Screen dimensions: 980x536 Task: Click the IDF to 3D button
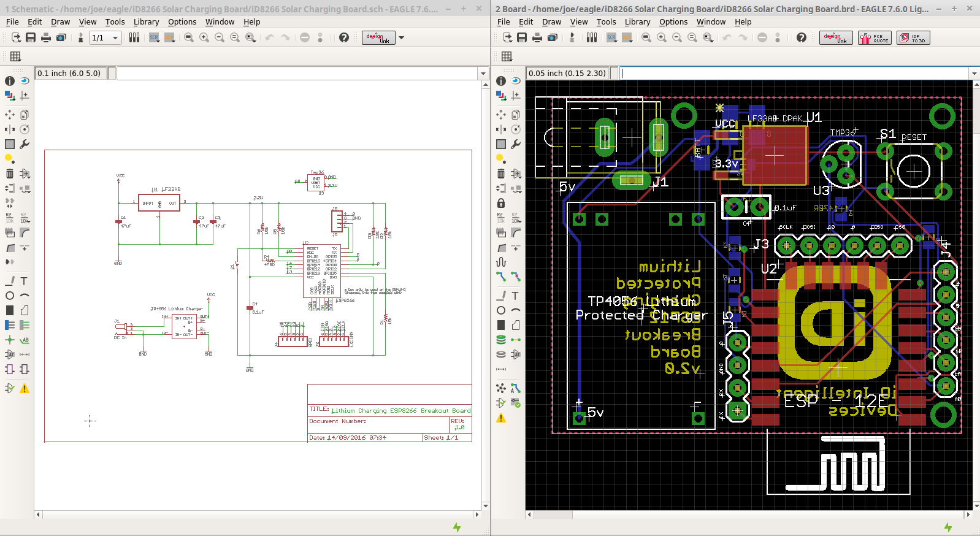tap(913, 38)
